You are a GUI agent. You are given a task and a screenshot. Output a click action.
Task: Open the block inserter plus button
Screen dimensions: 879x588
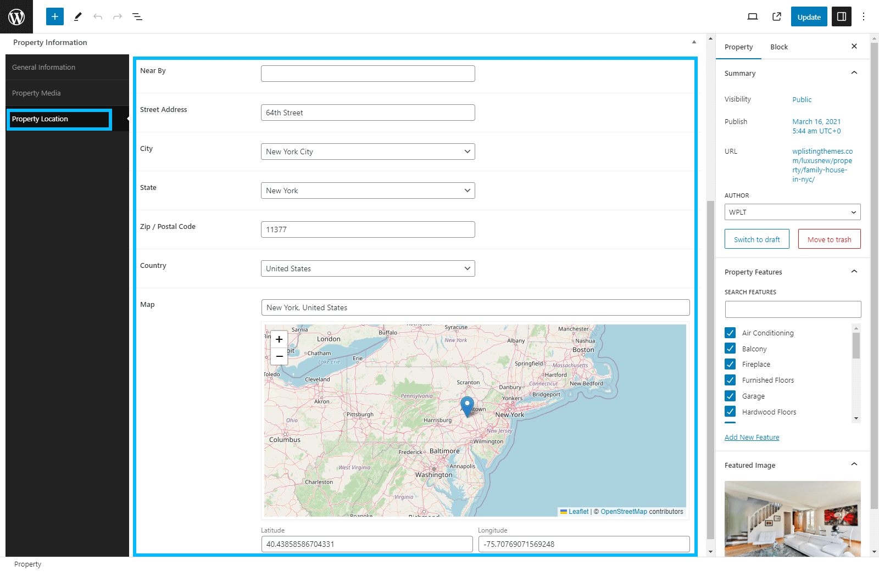pos(55,16)
